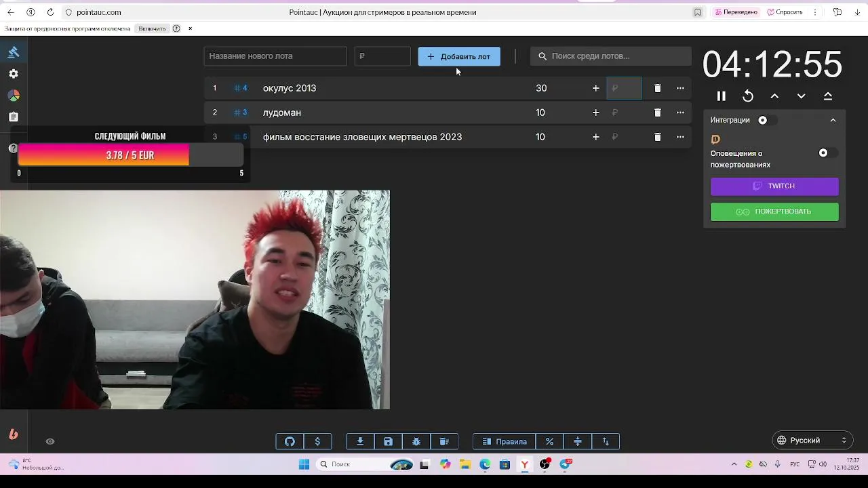Image resolution: width=868 pixels, height=488 pixels.
Task: Add amount plus for фильм восстание row
Action: point(595,137)
